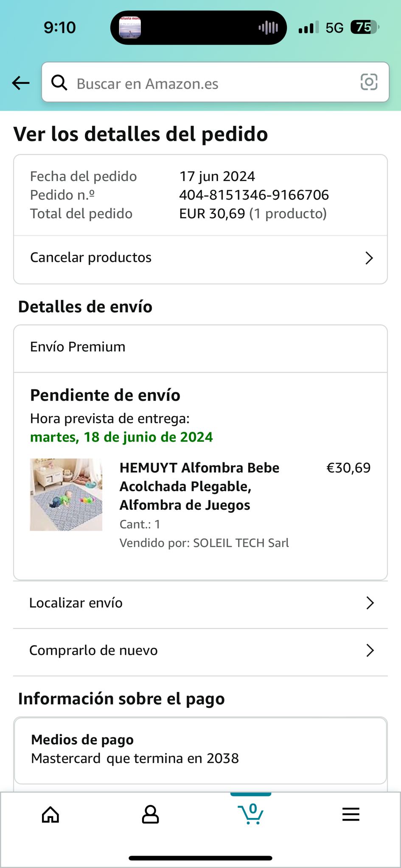Expand Comprarlo de nuevo chevron
This screenshot has width=401, height=868.
click(370, 650)
